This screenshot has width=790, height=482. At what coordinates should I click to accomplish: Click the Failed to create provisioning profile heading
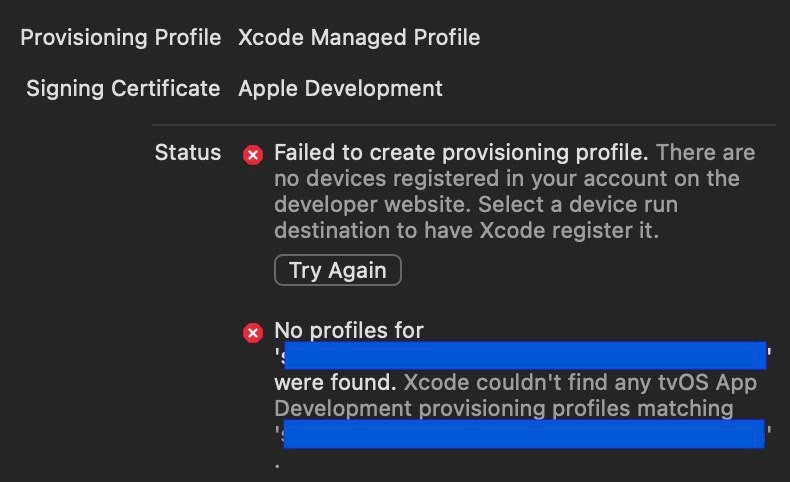[461, 153]
